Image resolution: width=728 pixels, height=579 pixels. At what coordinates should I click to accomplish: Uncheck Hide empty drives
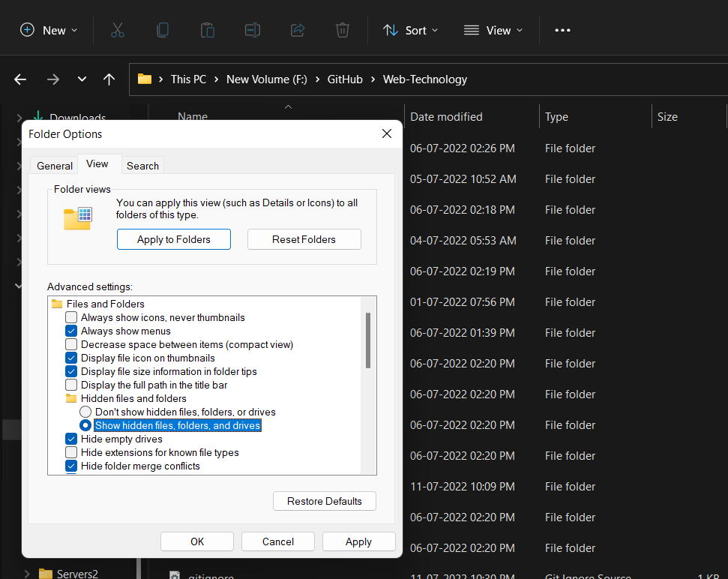(71, 439)
